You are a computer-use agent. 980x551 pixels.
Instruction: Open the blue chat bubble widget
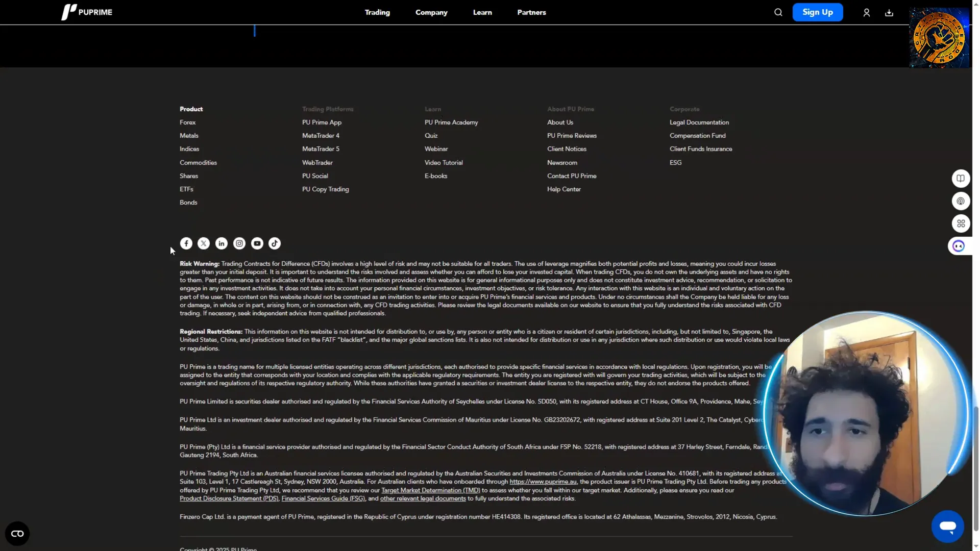coord(947,527)
